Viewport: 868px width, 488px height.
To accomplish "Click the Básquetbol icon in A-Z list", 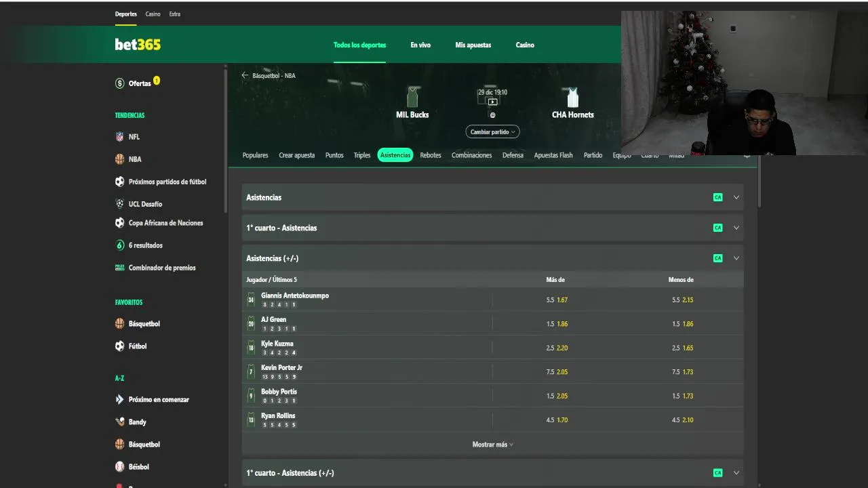I will tap(120, 445).
